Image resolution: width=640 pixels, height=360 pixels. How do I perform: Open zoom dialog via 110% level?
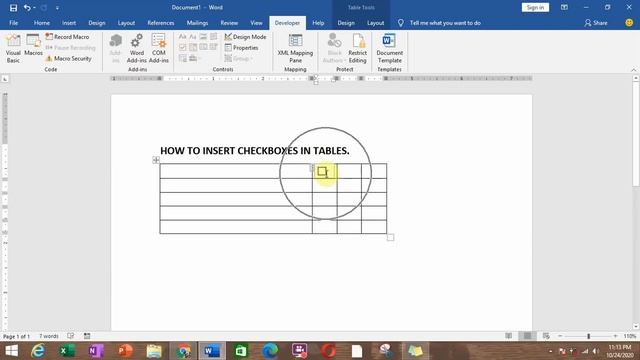(x=630, y=336)
